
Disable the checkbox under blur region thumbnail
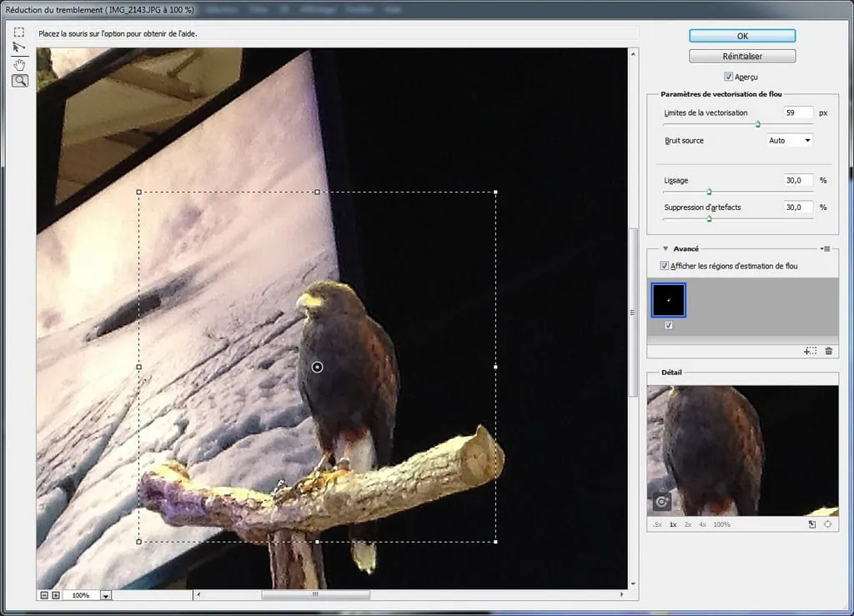click(x=668, y=326)
